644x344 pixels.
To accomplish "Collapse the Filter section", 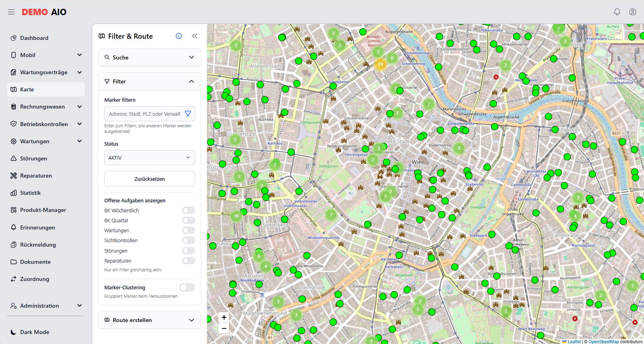I will pos(150,81).
